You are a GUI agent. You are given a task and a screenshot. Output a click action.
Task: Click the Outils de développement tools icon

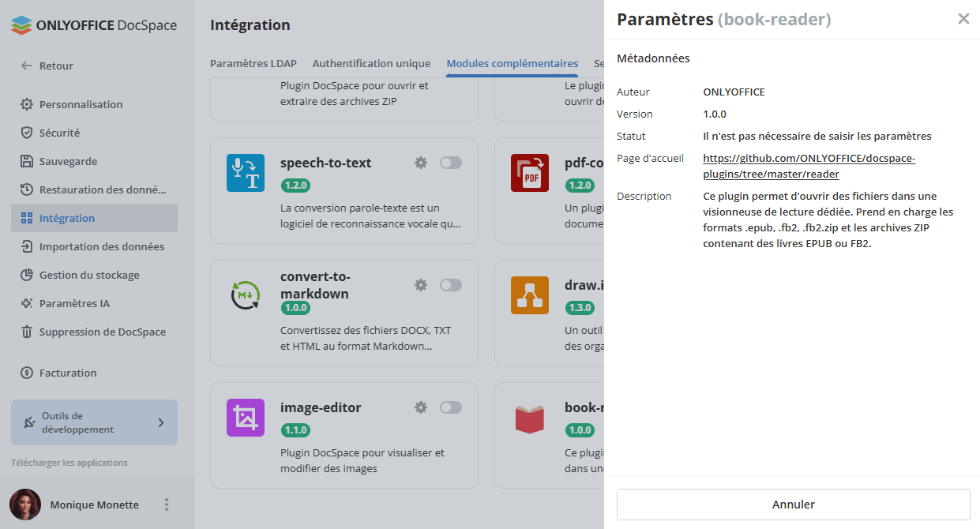[x=30, y=422]
